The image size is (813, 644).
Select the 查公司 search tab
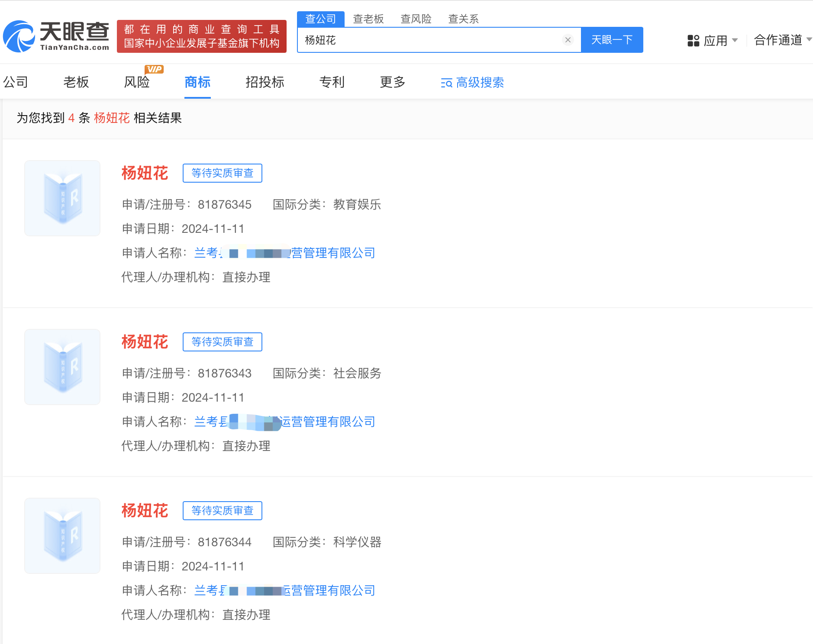[321, 19]
